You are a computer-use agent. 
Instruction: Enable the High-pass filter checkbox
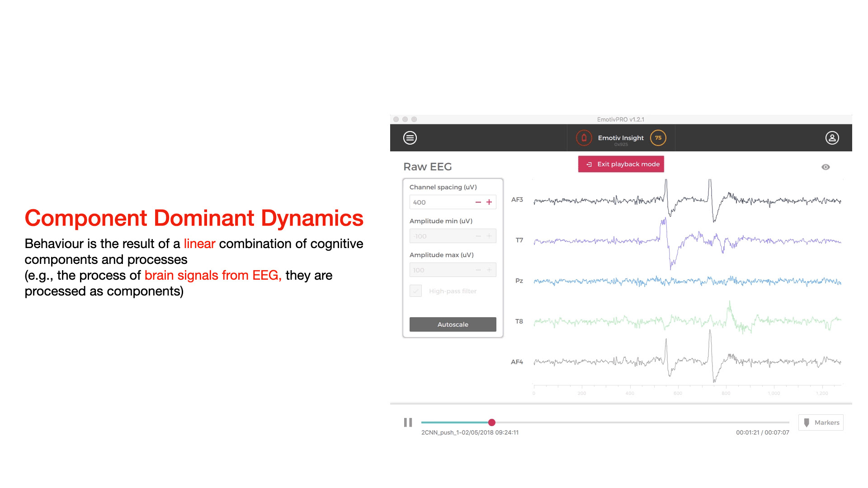416,291
